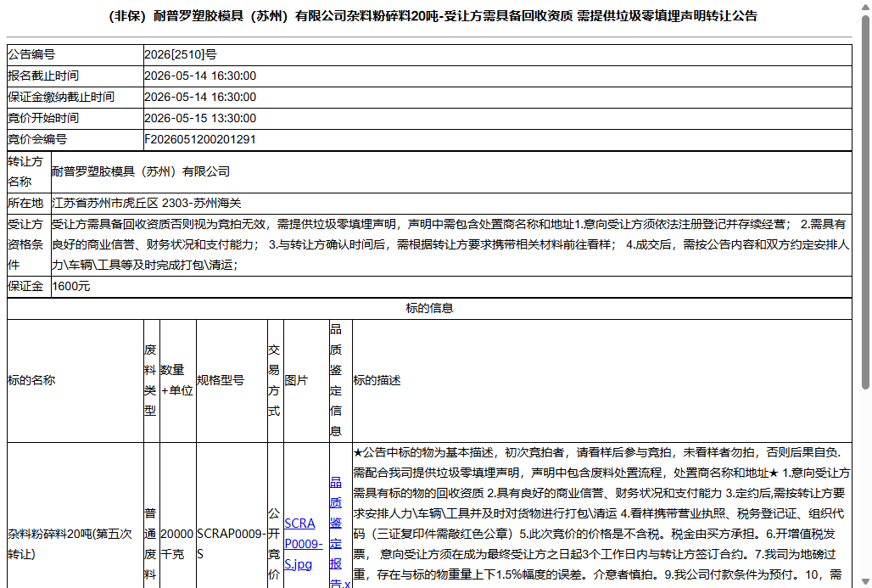The height and width of the screenshot is (588, 872).
Task: Click the 受让方资格条件 label cell
Action: point(29,244)
